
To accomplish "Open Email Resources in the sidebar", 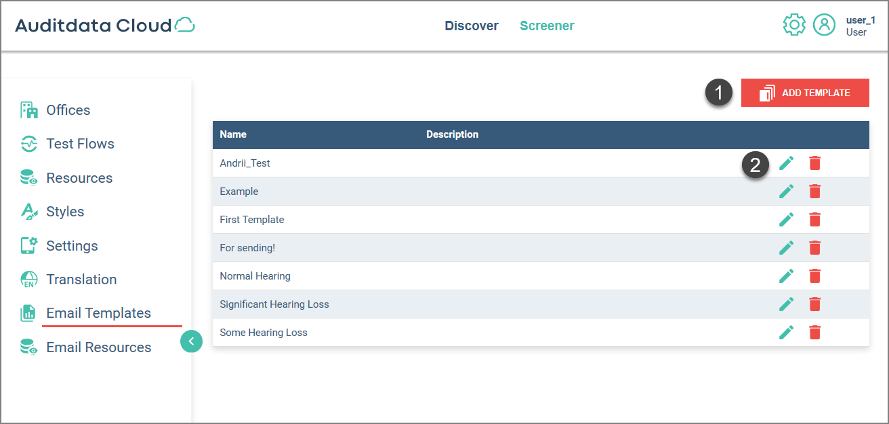I will pos(99,347).
